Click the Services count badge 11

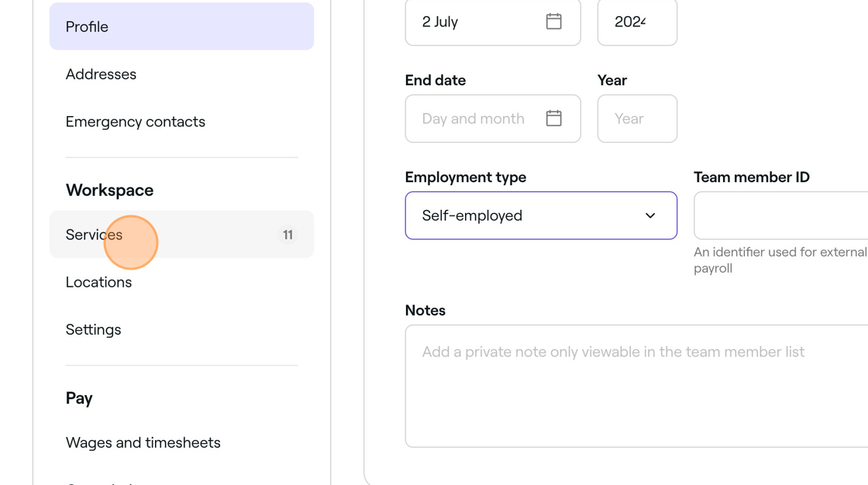tap(288, 235)
